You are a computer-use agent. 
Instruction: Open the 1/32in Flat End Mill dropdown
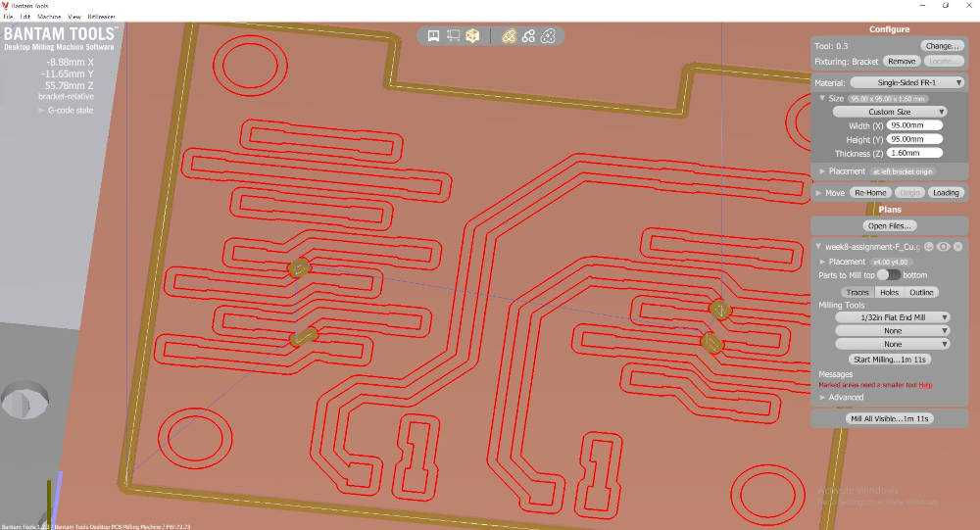893,316
